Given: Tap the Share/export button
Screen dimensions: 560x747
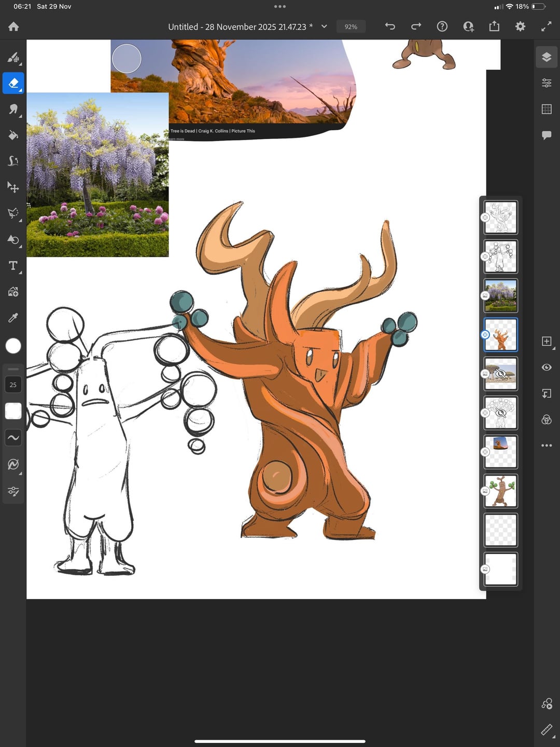Looking at the screenshot, I should (x=494, y=26).
